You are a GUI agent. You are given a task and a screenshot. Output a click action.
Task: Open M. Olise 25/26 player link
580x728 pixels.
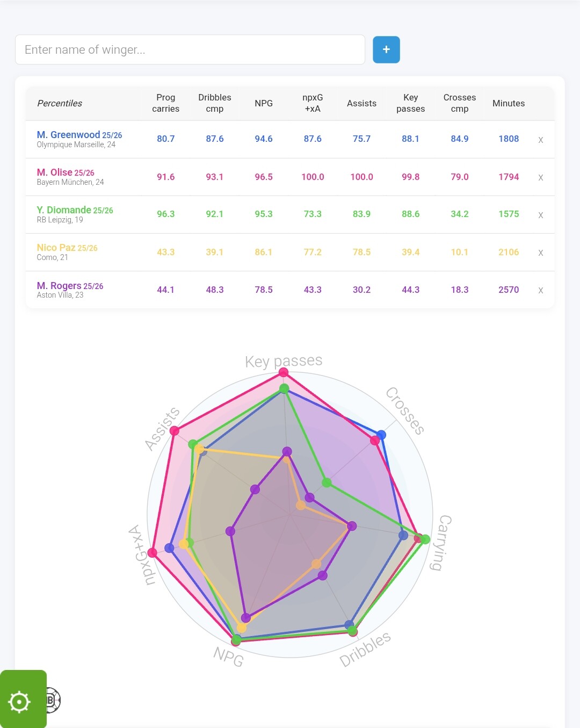pyautogui.click(x=65, y=172)
